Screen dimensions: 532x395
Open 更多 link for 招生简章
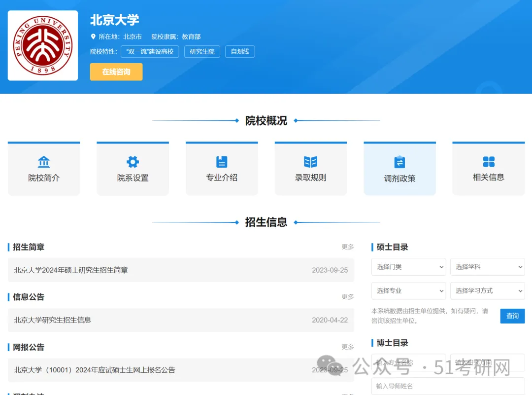click(x=348, y=247)
